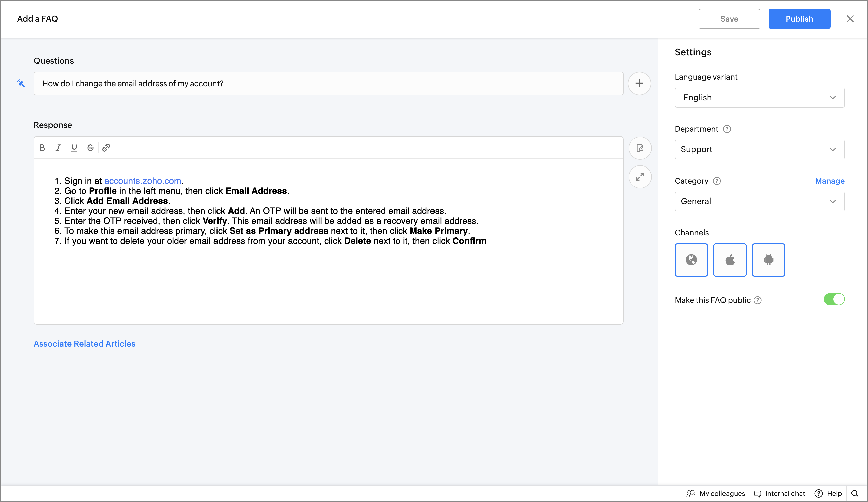Apply bold formatting in response editor
The image size is (868, 502).
(42, 148)
